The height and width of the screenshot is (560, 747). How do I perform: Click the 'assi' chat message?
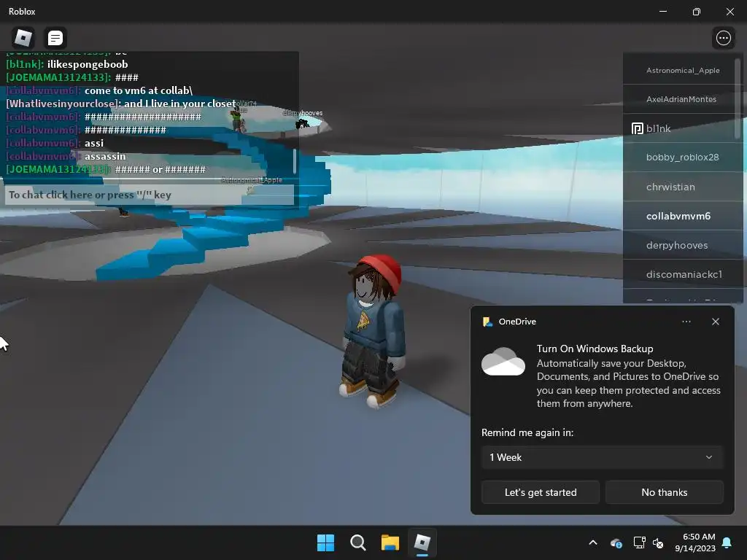[94, 143]
